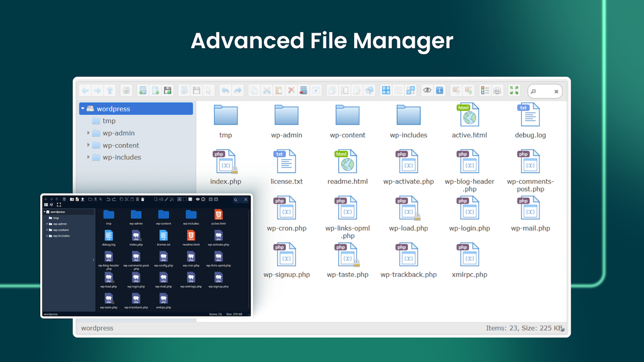The image size is (644, 362).
Task: Clear the search box with the X
Action: (558, 91)
